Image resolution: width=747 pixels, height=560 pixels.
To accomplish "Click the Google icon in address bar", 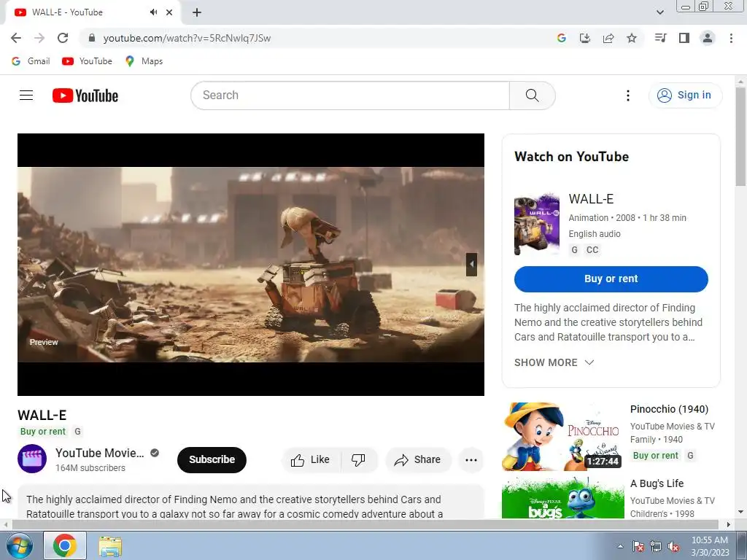I will pos(561,38).
